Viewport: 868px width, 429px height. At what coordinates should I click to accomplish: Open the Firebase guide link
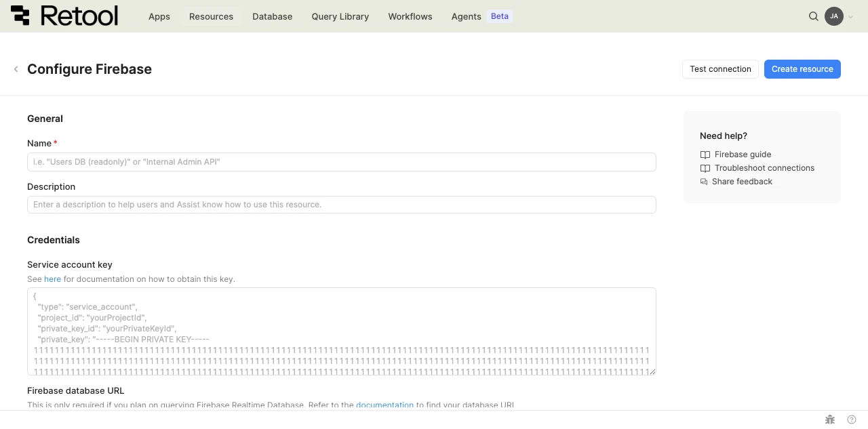point(743,155)
